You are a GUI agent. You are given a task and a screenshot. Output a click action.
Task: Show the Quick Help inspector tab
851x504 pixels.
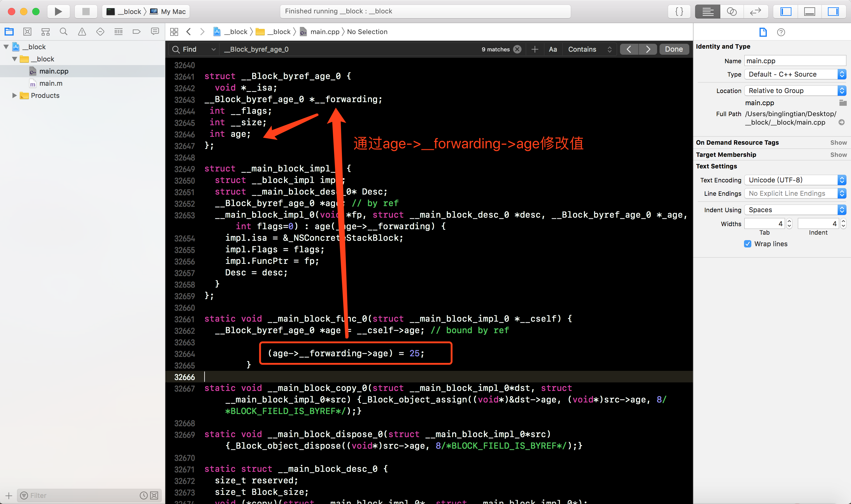pos(781,32)
